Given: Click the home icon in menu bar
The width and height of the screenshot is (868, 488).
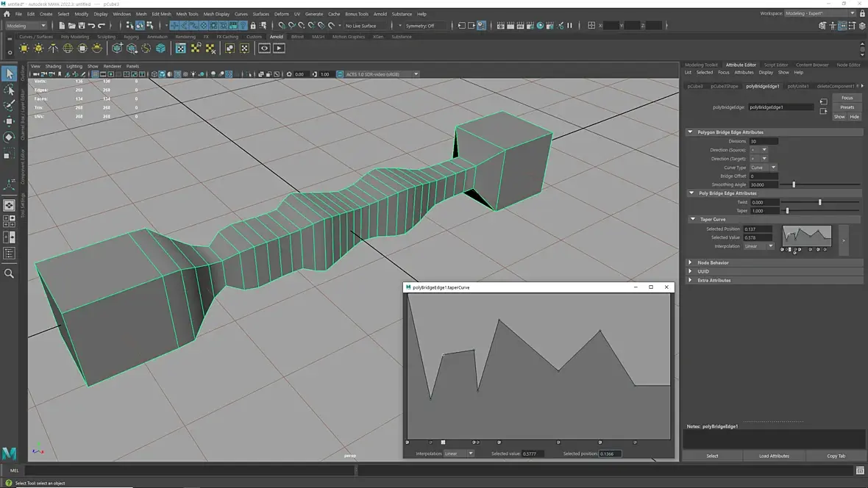Looking at the screenshot, I should click(7, 14).
